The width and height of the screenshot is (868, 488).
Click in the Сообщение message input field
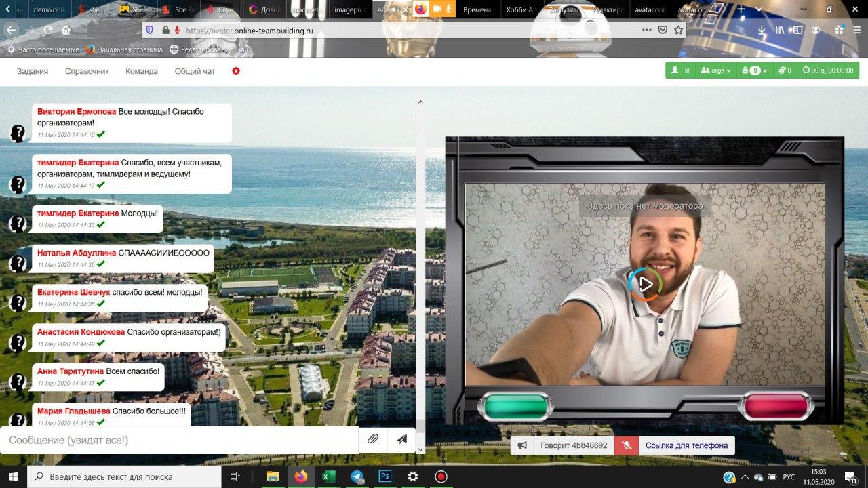point(180,440)
